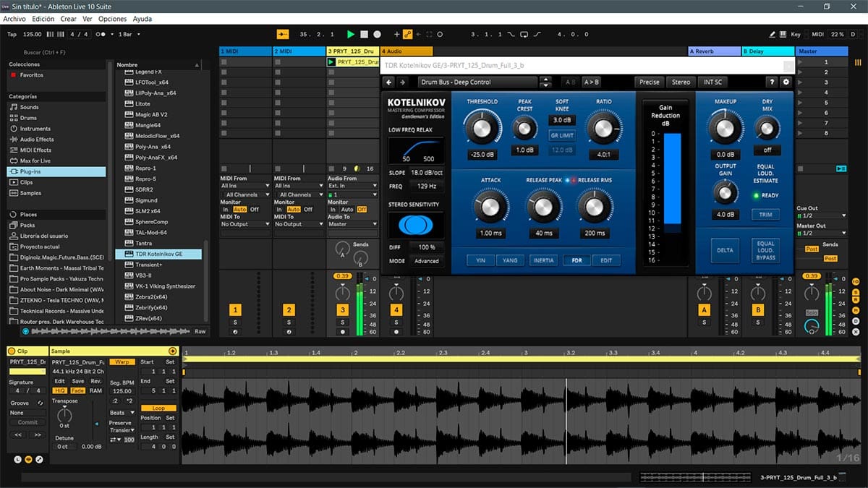Click the sample Rev. button

(96, 381)
